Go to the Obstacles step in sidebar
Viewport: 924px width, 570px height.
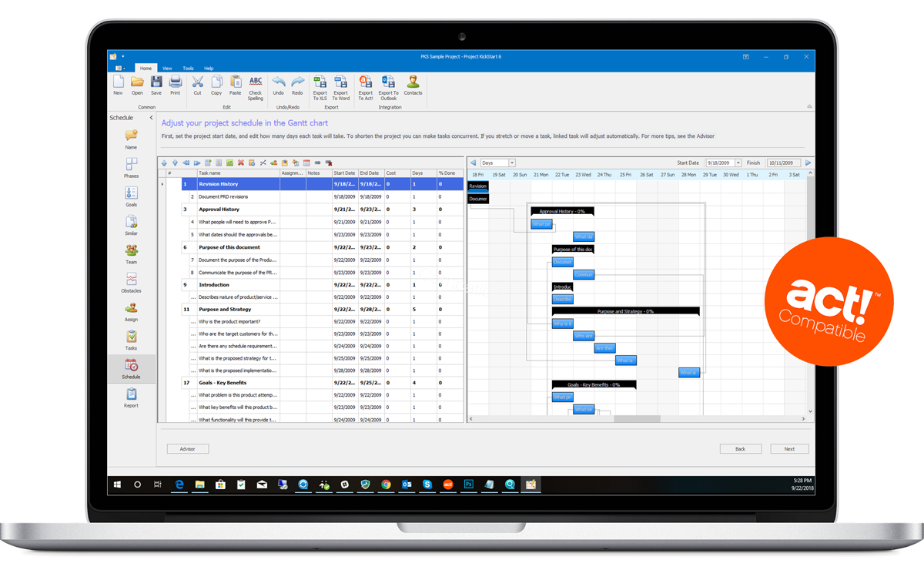[x=132, y=283]
